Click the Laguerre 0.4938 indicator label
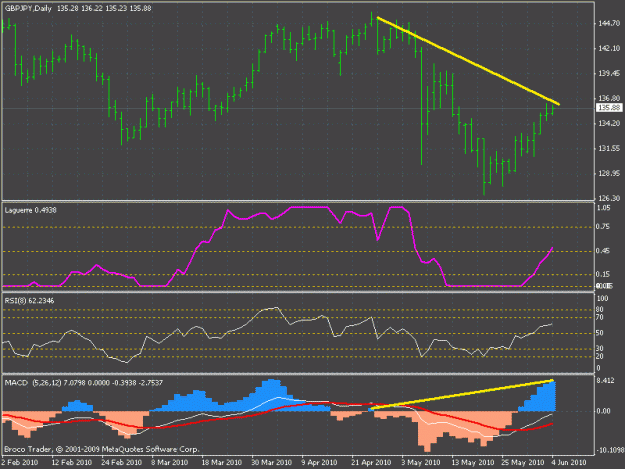The image size is (625, 469). pos(30,210)
